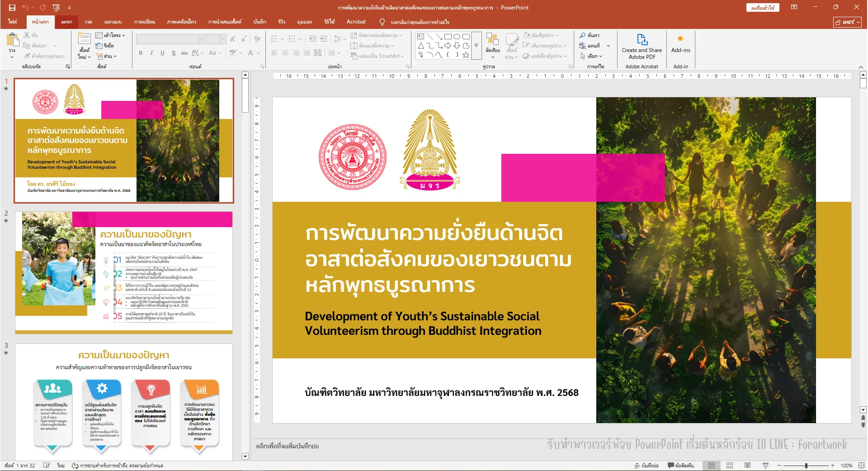Click the Tell me what to do search box

pyautogui.click(x=415, y=22)
